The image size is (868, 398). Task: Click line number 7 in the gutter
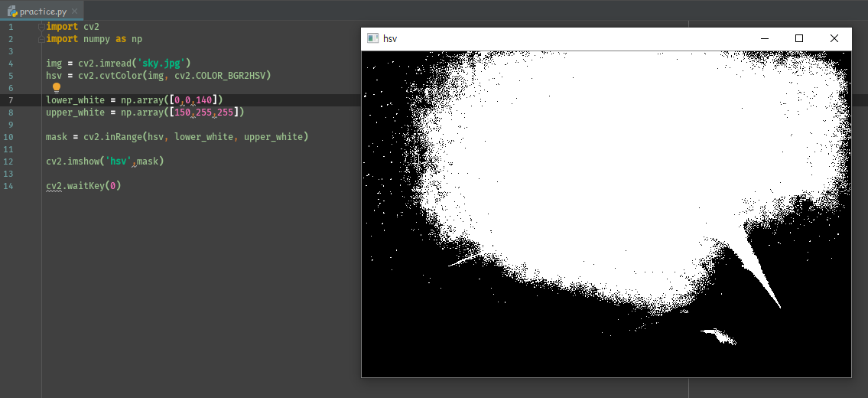[x=11, y=100]
